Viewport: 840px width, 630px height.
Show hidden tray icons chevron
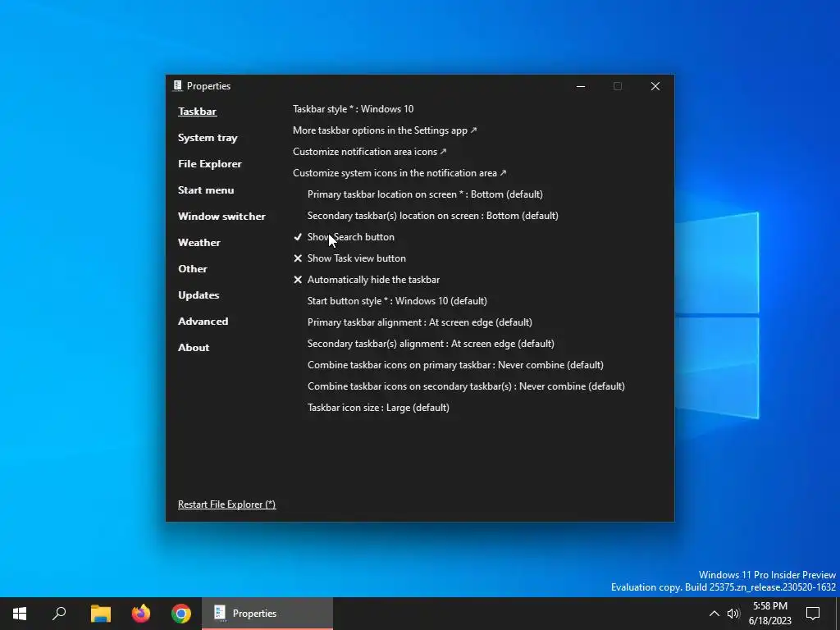(x=714, y=614)
